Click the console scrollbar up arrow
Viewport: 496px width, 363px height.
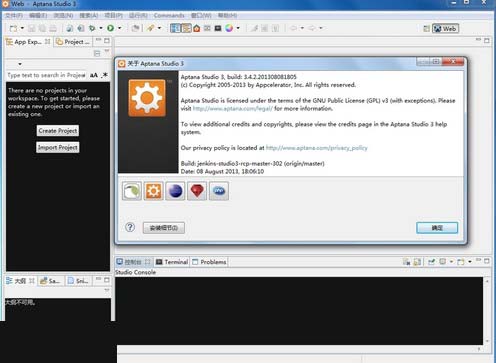pos(487,281)
